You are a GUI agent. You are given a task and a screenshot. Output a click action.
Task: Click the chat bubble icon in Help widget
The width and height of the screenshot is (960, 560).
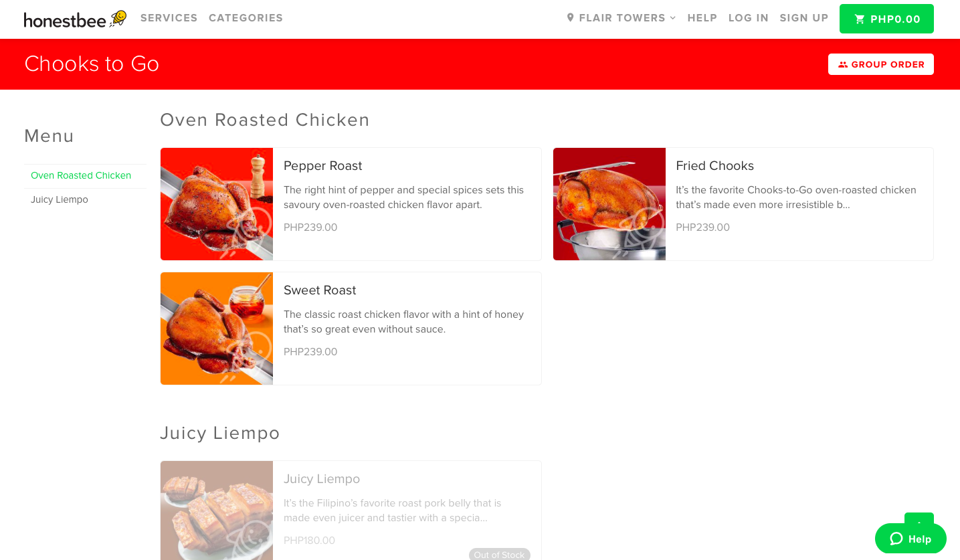tap(896, 539)
